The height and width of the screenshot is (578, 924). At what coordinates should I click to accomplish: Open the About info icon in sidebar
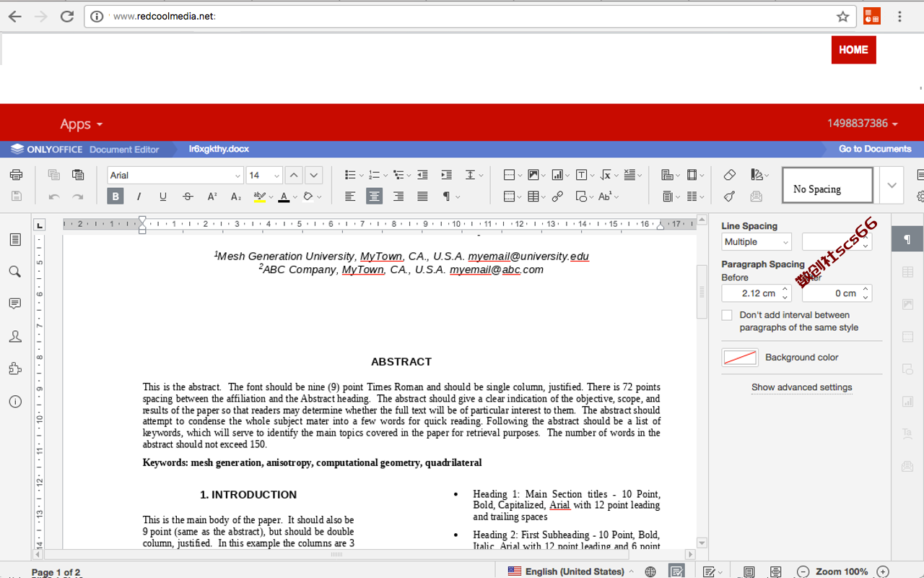coord(15,402)
